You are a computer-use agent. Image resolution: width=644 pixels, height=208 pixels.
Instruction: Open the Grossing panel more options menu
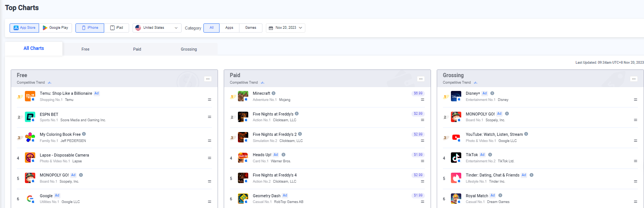pos(634,79)
